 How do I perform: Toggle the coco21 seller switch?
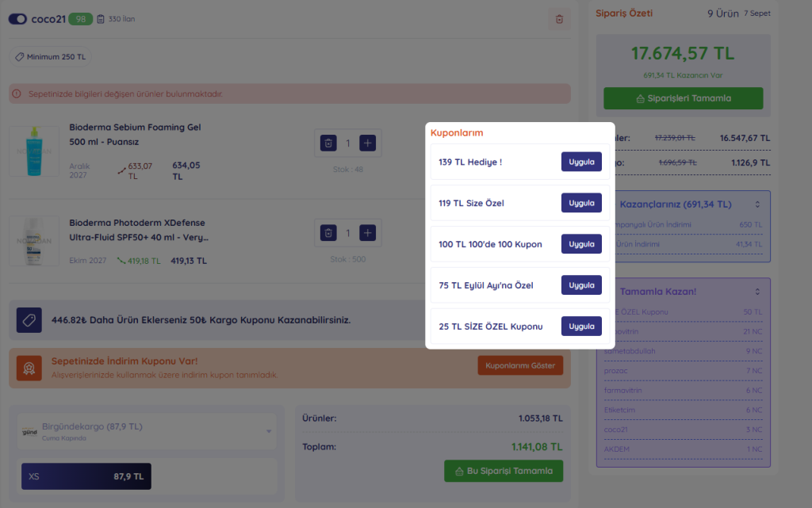(x=17, y=19)
